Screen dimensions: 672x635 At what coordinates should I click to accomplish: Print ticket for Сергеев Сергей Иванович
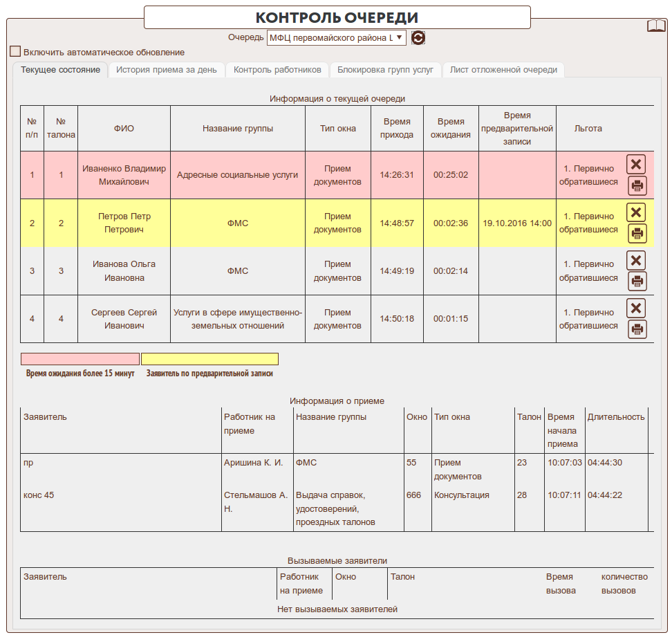637,329
